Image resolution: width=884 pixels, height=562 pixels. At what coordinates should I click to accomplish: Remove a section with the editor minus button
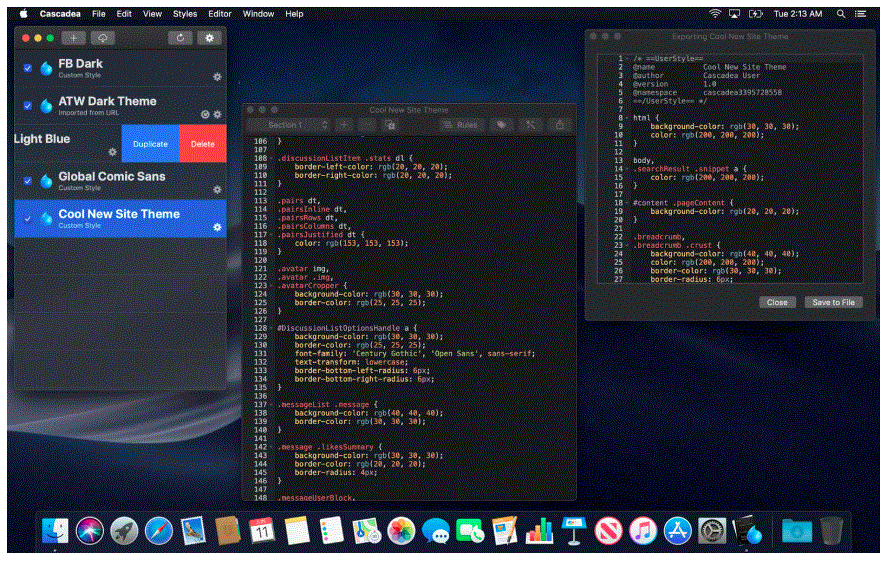366,125
